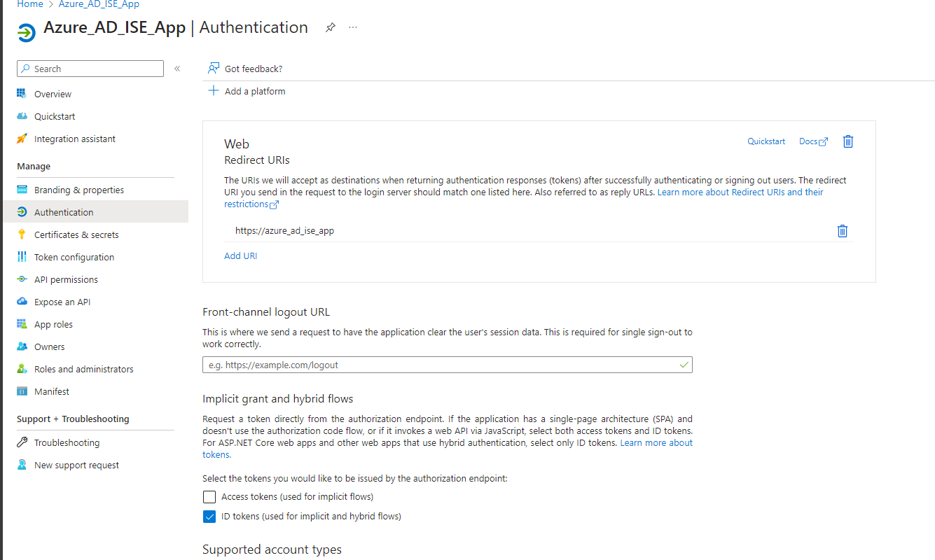This screenshot has height=560, width=935.
Task: Click the Implicit grant and hybrid flows heading
Action: 278,399
